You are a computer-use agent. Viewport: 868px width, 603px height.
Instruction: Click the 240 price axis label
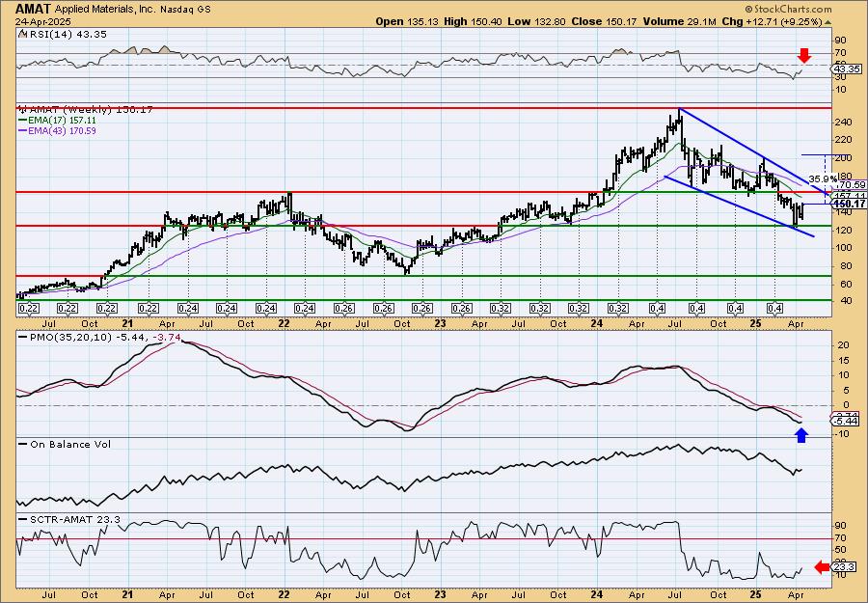pos(843,123)
